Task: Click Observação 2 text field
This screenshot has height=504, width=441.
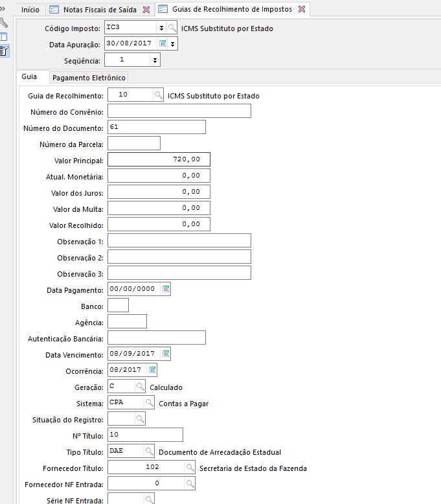Action: (179, 257)
